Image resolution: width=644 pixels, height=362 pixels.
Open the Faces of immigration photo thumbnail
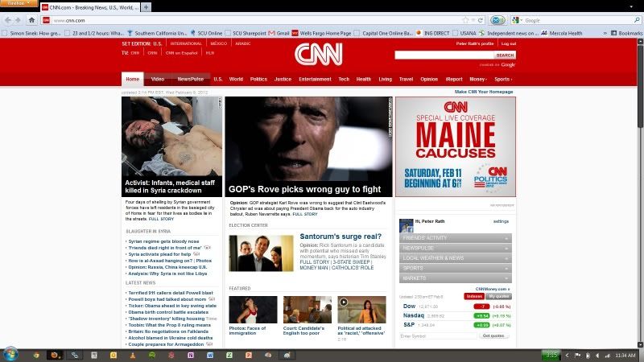[x=253, y=310]
